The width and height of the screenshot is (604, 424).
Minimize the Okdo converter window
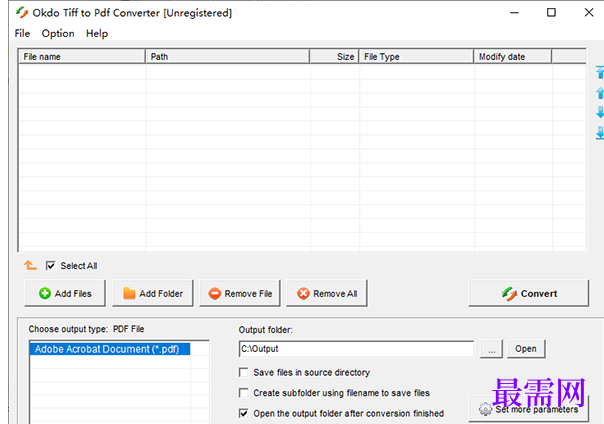[514, 12]
